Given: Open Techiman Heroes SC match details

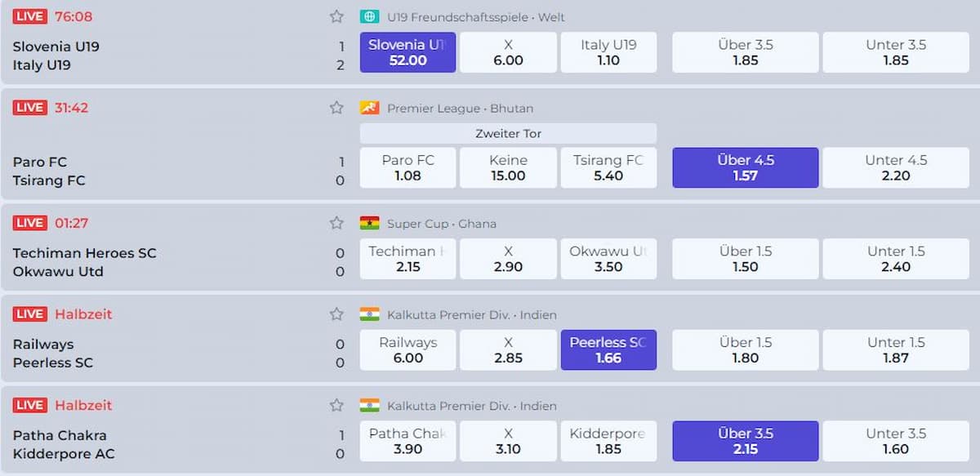Looking at the screenshot, I should [x=85, y=253].
